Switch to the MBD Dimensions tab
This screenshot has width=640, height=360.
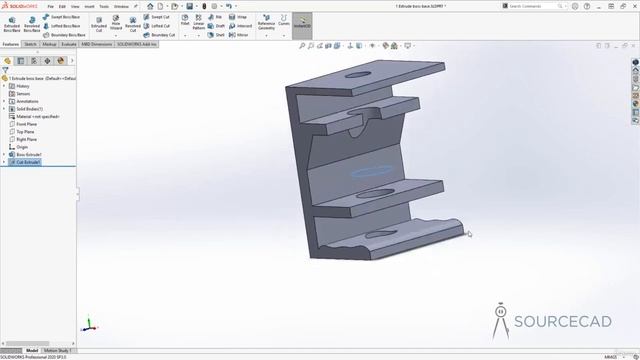tap(96, 44)
